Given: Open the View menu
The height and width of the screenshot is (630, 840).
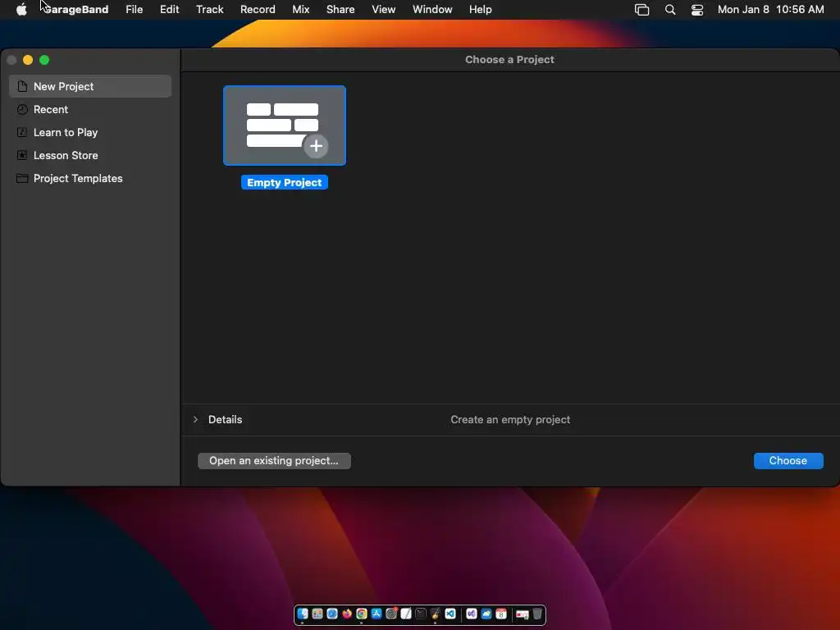Looking at the screenshot, I should [x=384, y=9].
